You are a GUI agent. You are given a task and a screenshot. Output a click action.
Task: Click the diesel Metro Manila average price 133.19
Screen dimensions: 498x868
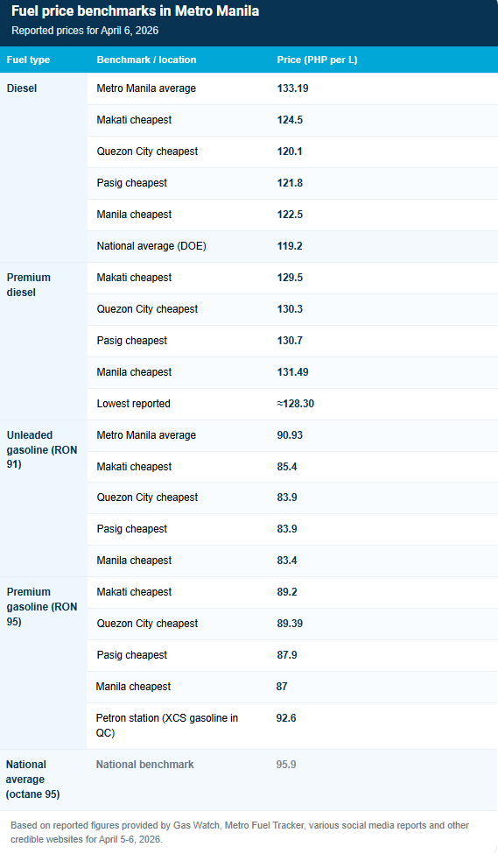(x=292, y=88)
